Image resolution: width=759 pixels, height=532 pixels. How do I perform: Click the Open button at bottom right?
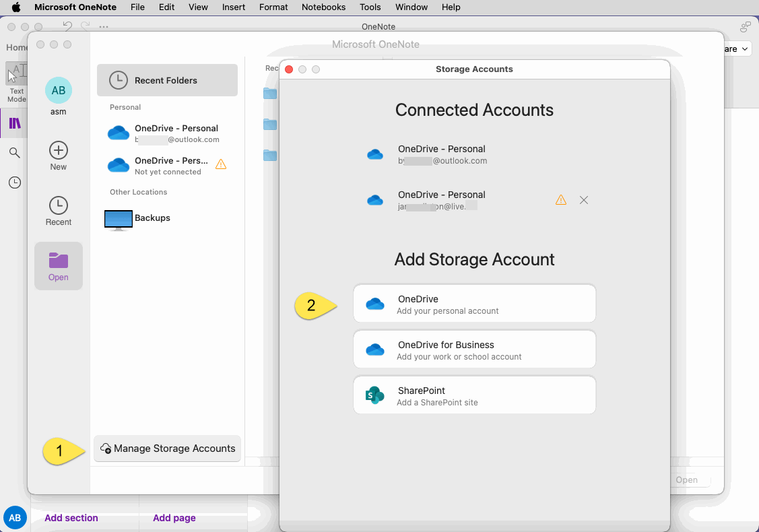(686, 479)
